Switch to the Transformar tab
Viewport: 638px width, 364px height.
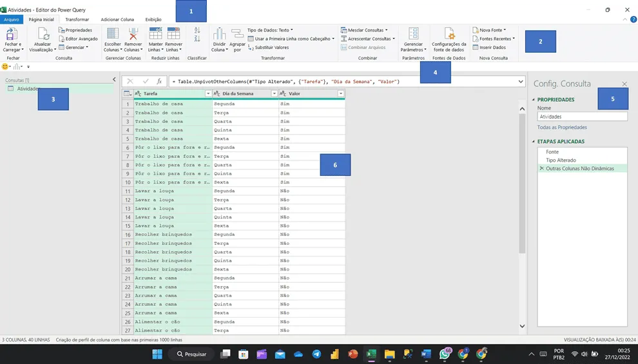click(x=77, y=19)
